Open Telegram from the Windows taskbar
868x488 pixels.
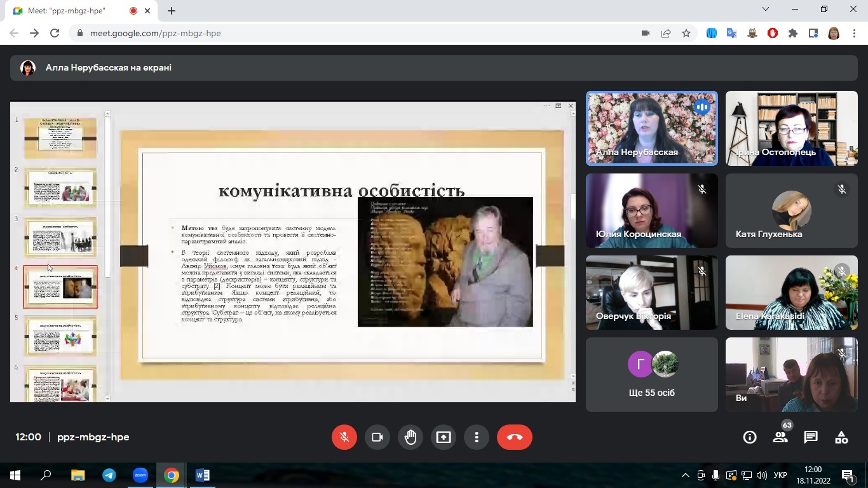tap(109, 475)
